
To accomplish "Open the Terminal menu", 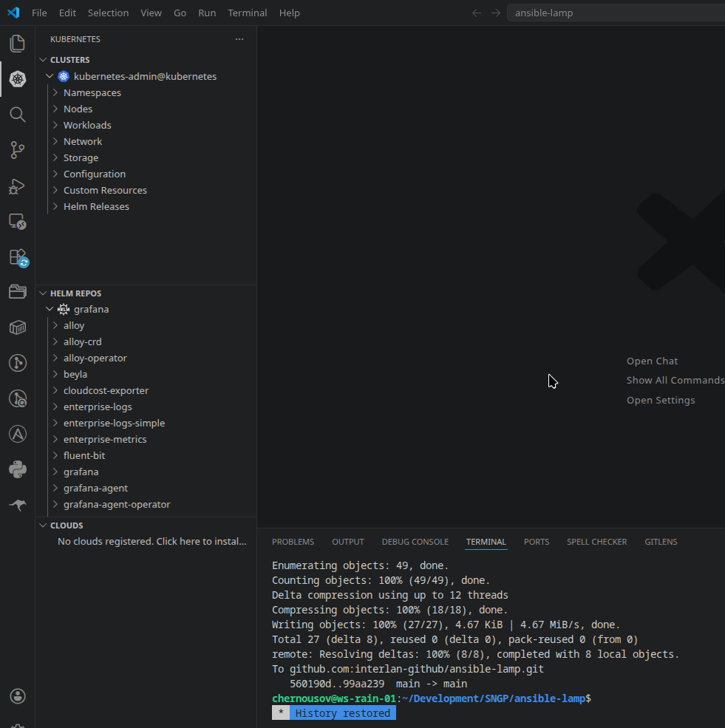I will pyautogui.click(x=247, y=13).
